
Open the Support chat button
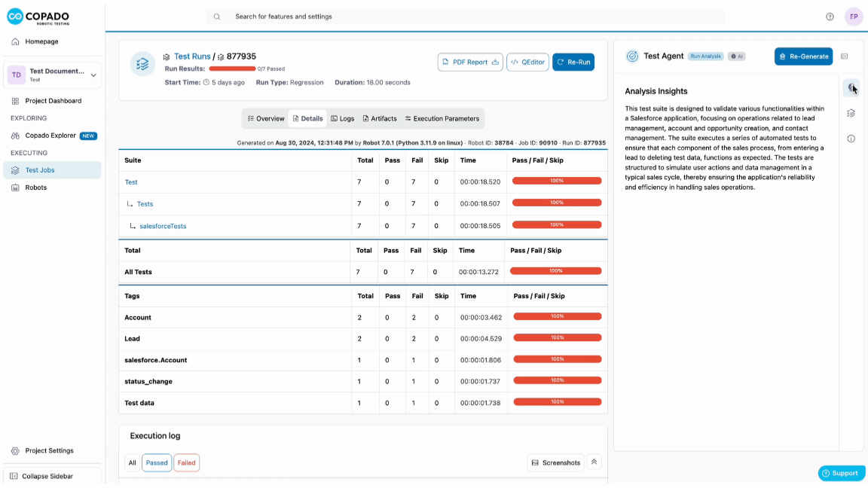[842, 473]
